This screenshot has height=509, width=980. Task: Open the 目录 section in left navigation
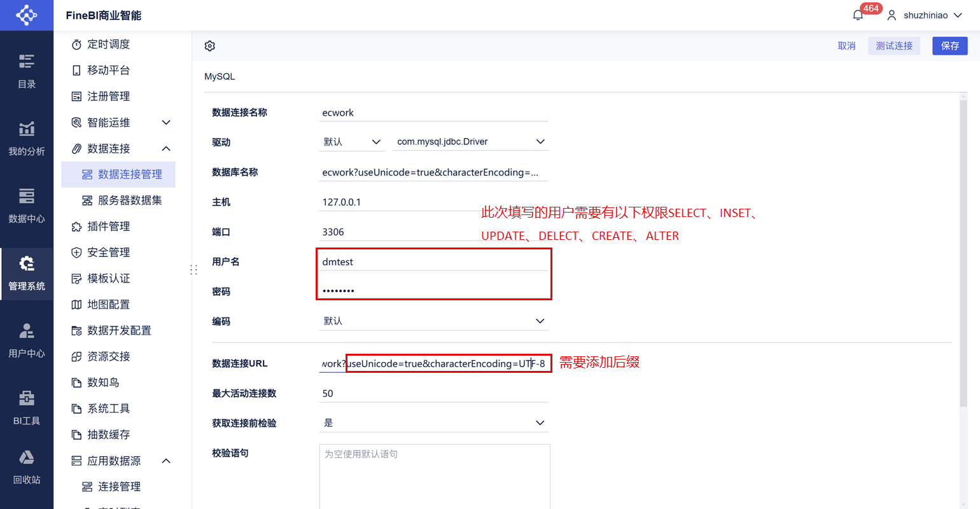pyautogui.click(x=27, y=71)
